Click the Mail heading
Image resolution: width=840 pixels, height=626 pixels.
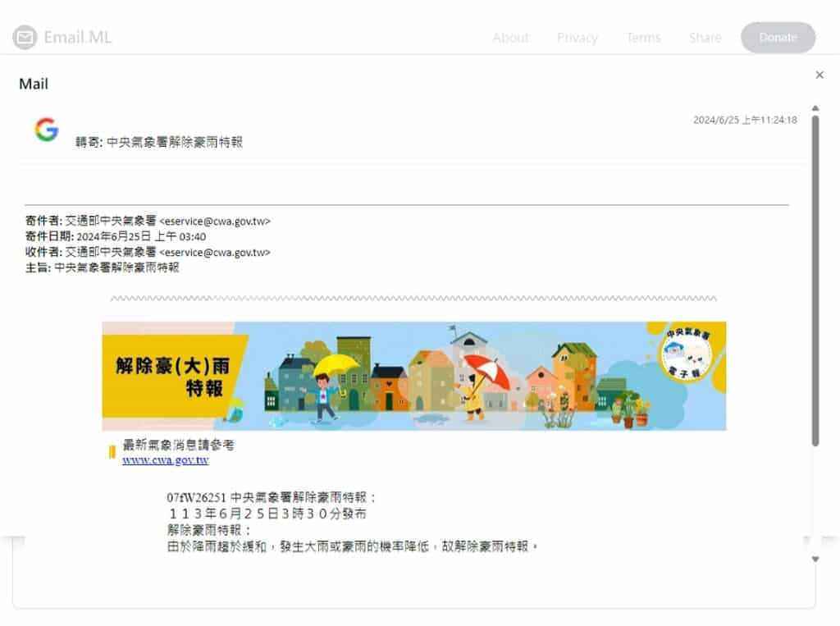pos(34,84)
